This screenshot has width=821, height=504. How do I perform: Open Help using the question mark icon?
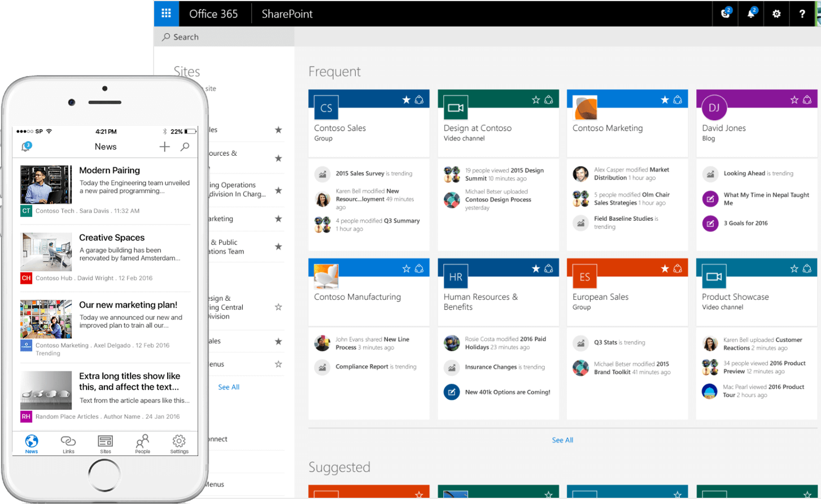[x=802, y=13]
